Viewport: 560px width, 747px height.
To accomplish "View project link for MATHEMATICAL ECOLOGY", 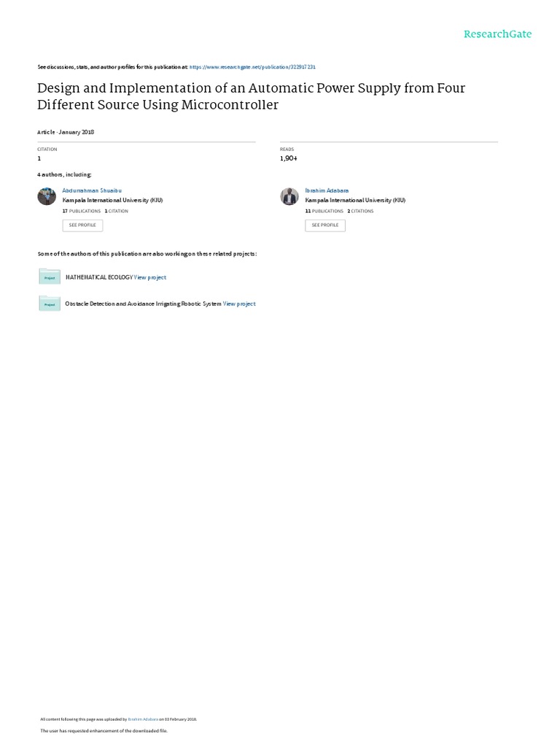I will point(150,277).
